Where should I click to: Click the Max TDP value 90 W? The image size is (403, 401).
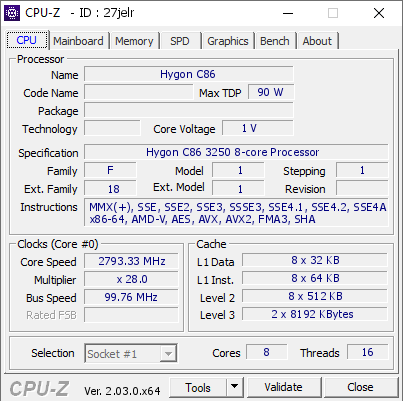tap(271, 92)
